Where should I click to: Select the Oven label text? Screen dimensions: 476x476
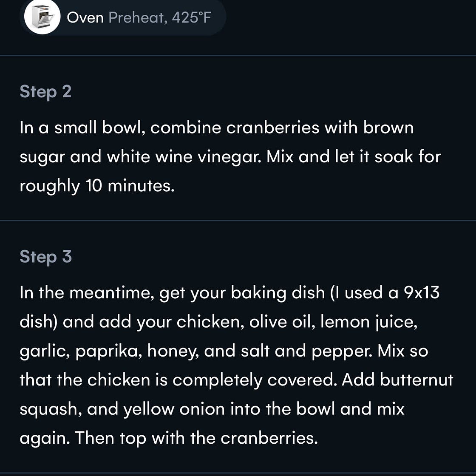[x=85, y=17]
